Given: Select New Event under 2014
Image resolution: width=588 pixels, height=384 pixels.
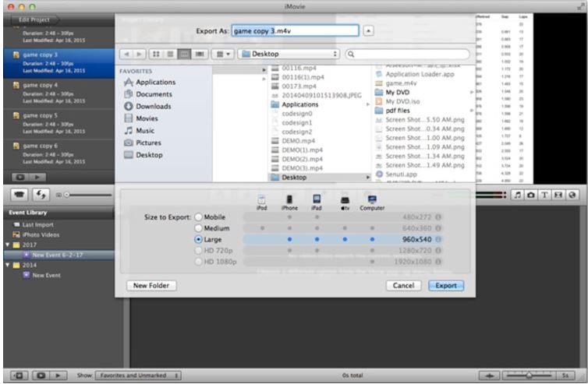Looking at the screenshot, I should click(46, 275).
